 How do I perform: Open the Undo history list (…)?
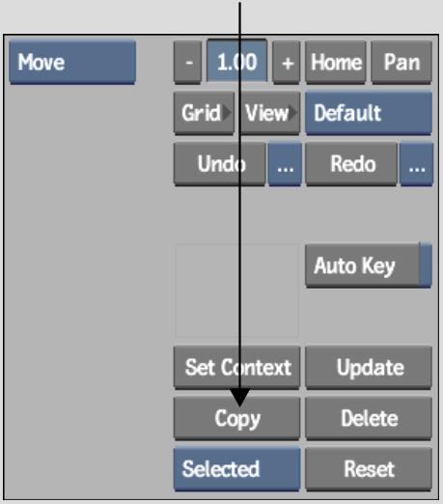point(285,164)
